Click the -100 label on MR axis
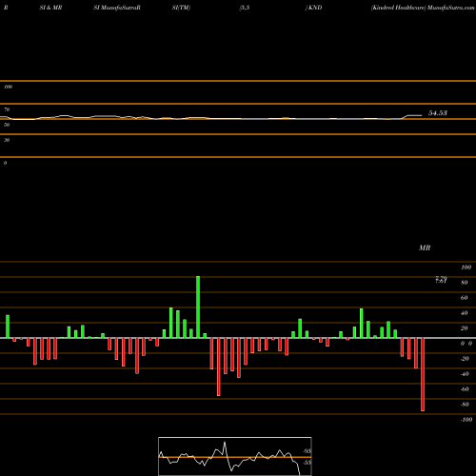Screen dimensions: 476x476 [466, 420]
